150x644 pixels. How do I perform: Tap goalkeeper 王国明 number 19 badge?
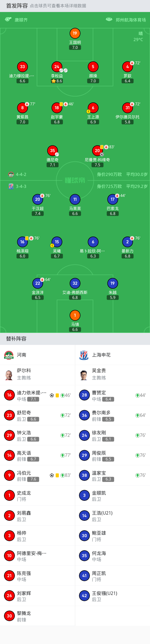tap(75, 33)
